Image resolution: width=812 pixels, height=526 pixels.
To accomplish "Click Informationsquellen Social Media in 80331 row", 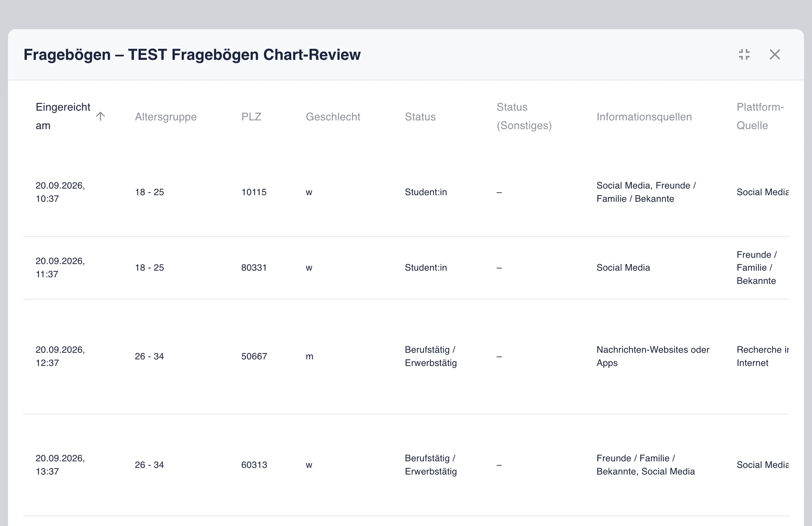I will click(x=623, y=268).
